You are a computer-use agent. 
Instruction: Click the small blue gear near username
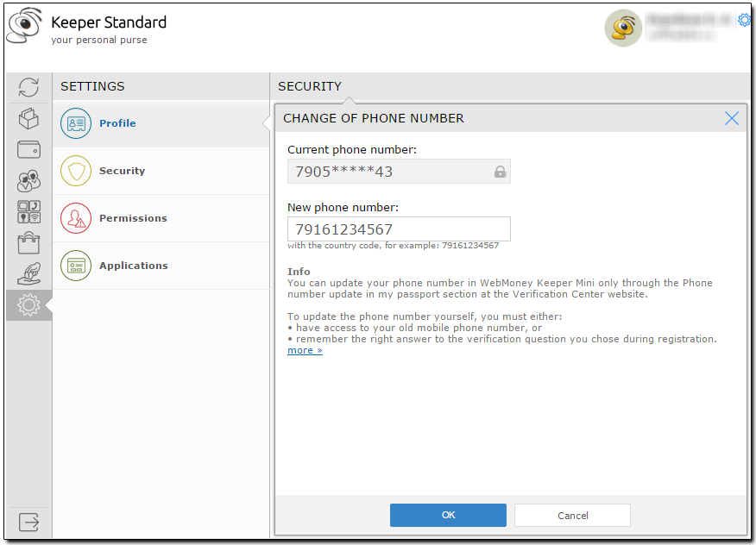pos(745,20)
